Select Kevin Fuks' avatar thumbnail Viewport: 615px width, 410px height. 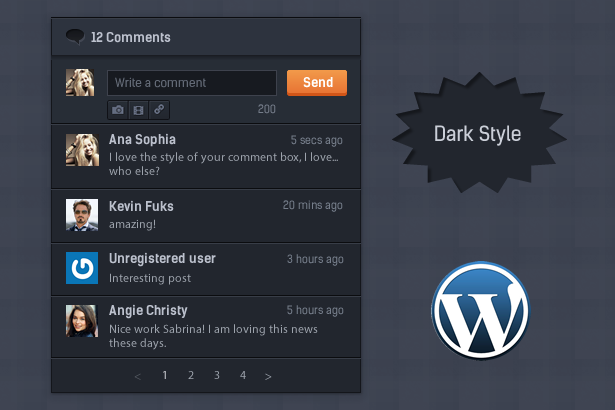tap(82, 215)
